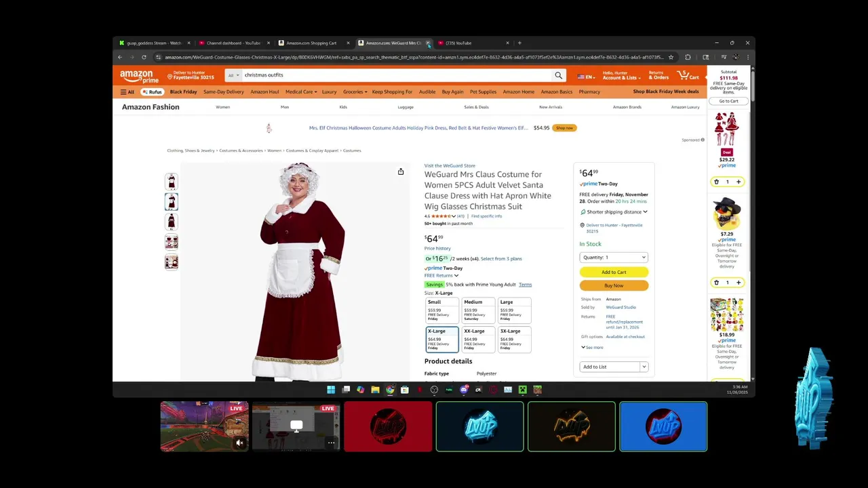Select size Small option
868x488 pixels.
click(x=442, y=310)
